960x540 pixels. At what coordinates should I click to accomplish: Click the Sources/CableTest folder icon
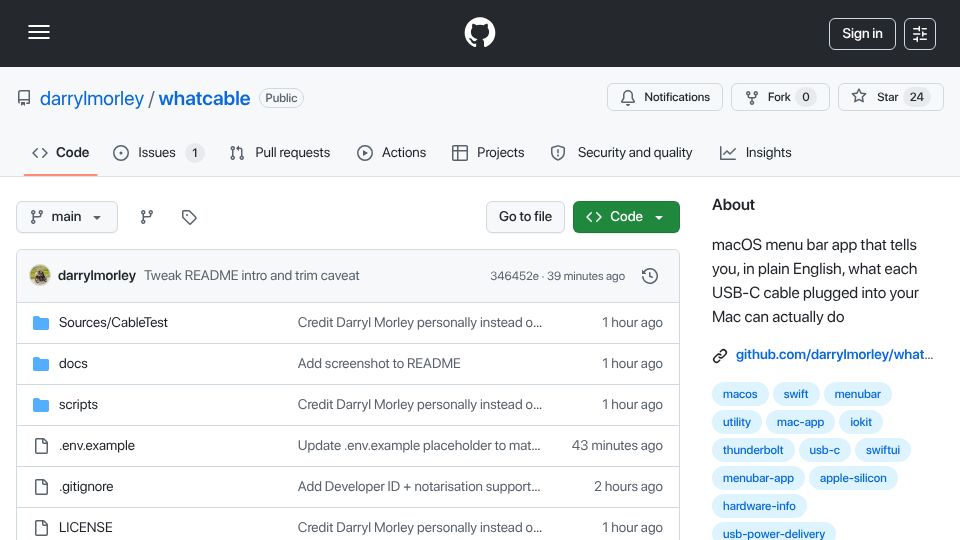tap(41, 323)
